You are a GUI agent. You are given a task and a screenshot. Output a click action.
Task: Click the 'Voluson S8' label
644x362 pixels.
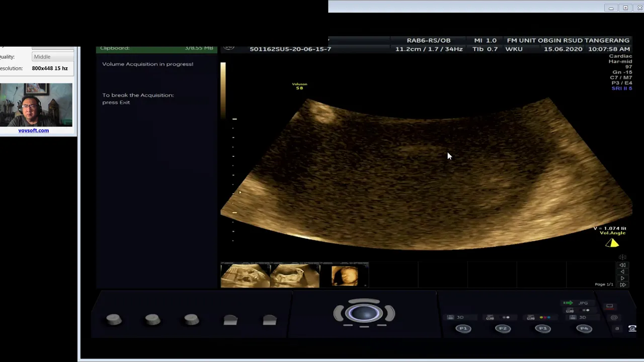pos(299,86)
